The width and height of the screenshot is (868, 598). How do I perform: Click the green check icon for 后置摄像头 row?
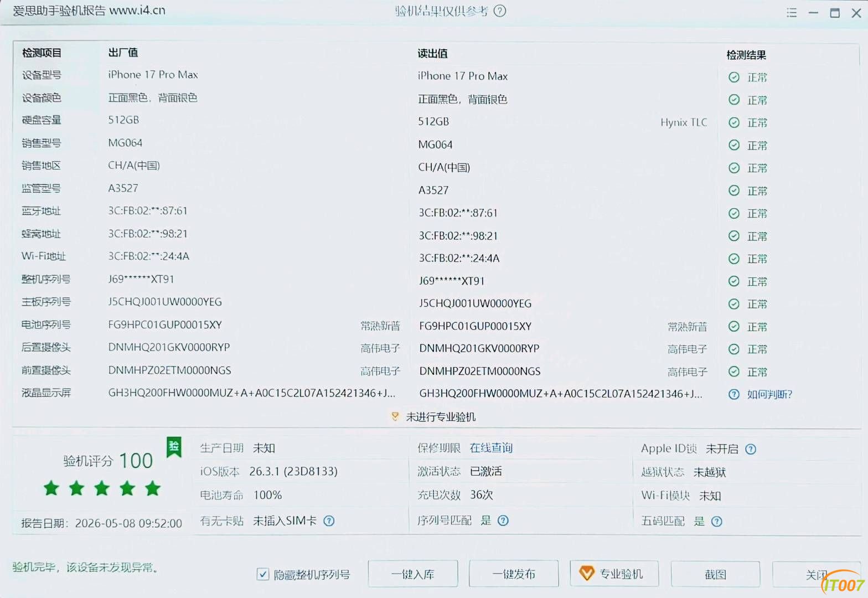pyautogui.click(x=734, y=349)
